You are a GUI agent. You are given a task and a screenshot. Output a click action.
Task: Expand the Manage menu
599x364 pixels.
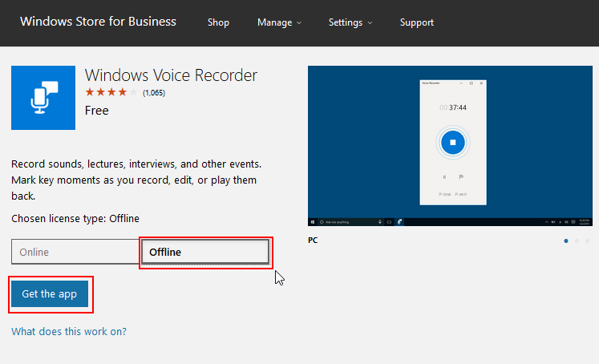tap(279, 22)
